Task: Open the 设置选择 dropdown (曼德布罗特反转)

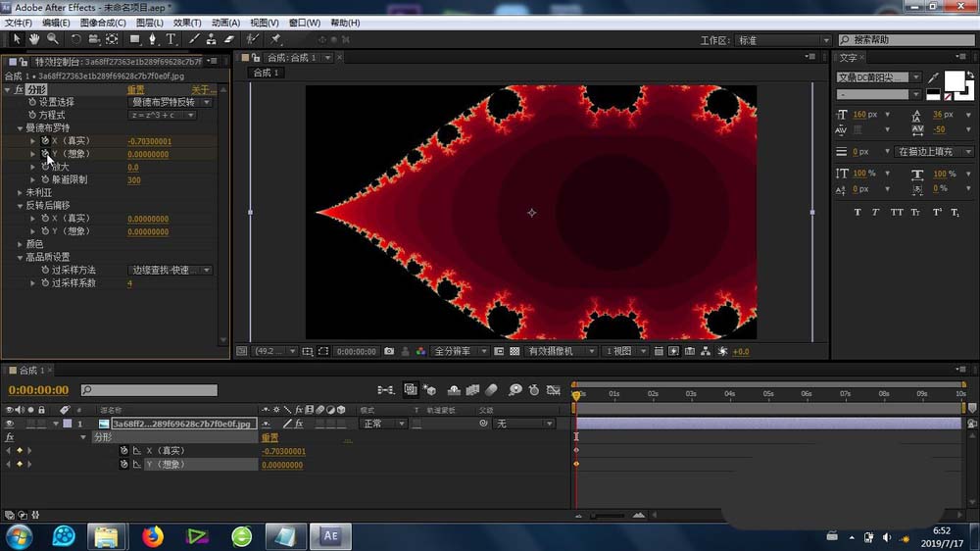Action: 171,102
